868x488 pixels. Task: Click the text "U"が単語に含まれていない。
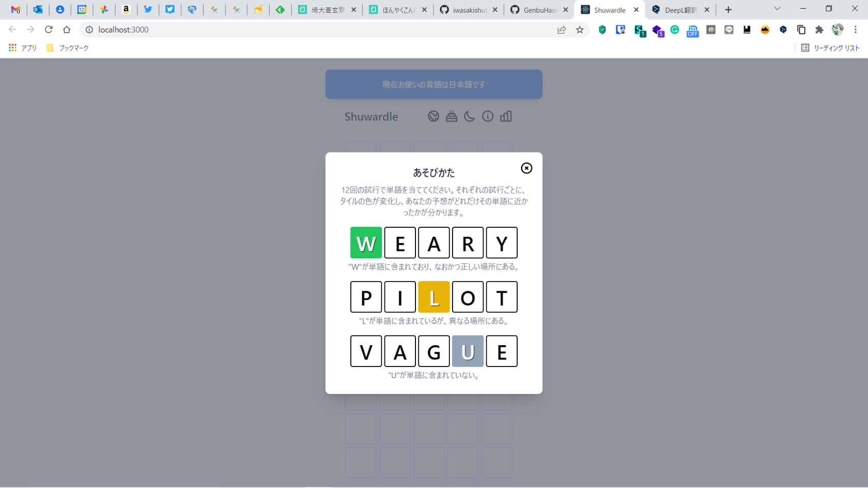click(x=434, y=375)
